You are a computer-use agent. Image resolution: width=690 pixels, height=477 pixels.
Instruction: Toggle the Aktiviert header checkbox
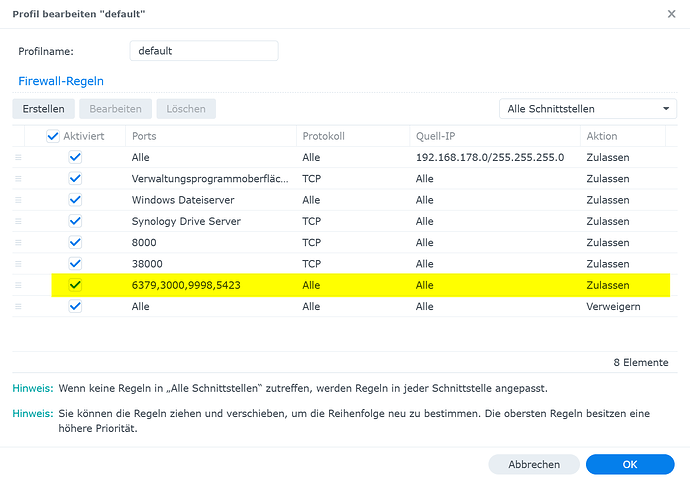[x=53, y=136]
